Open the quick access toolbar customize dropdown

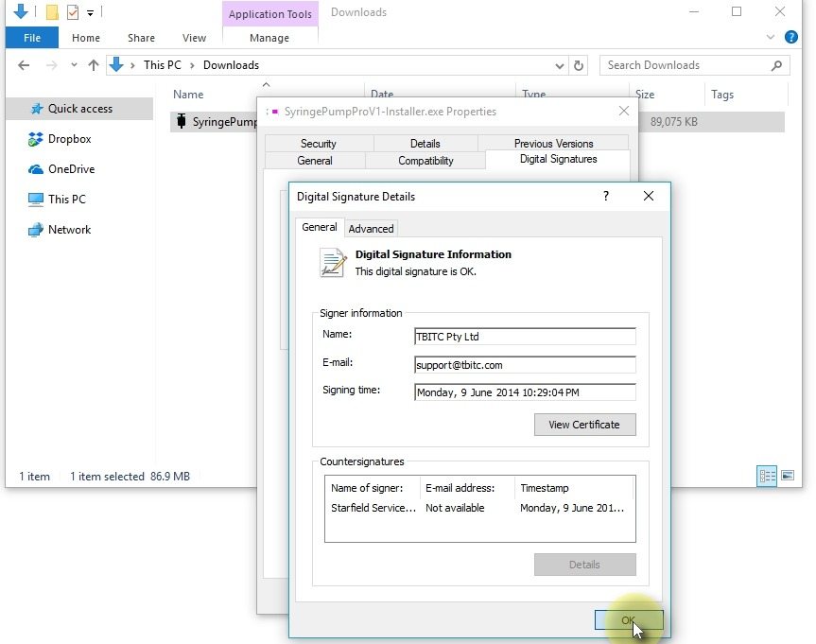click(x=90, y=13)
